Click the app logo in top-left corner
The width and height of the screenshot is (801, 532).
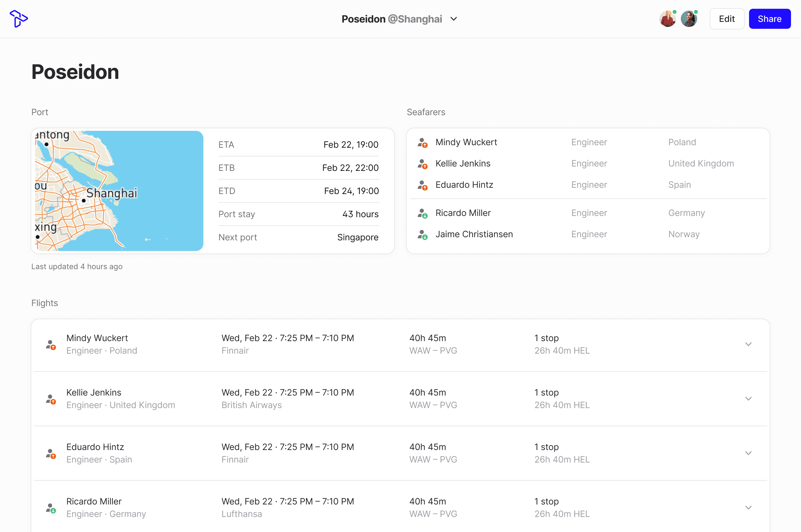point(19,19)
